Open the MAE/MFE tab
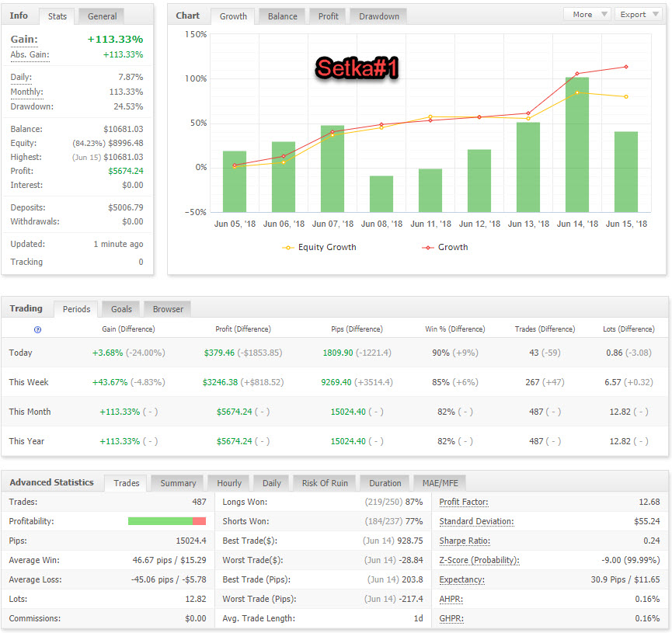 pos(440,483)
